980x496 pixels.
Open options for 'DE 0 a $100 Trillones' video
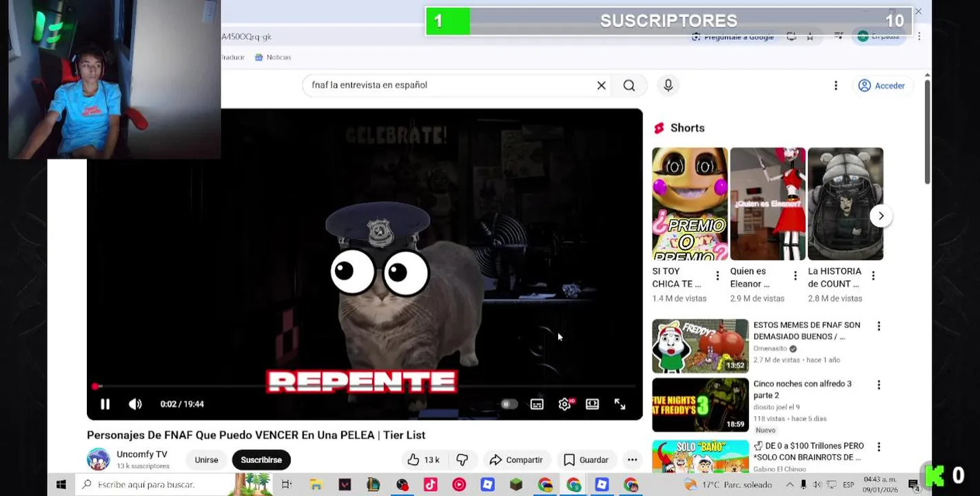879,446
